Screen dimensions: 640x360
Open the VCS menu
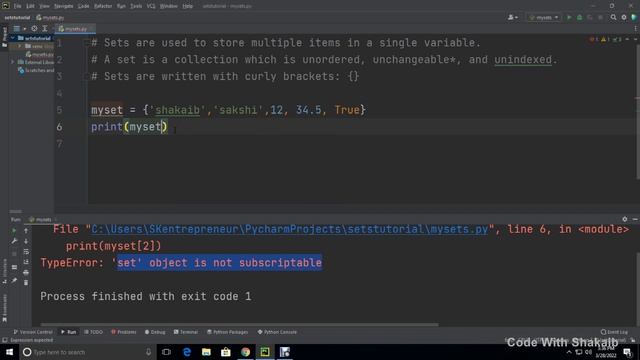pos(151,6)
